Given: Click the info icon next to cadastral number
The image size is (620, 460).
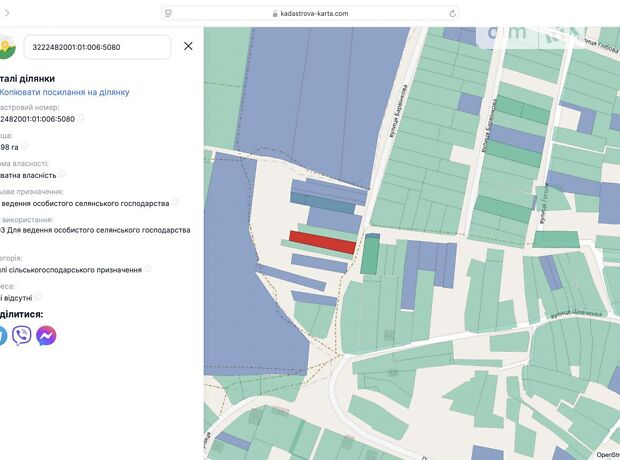Looking at the screenshot, I should tap(82, 118).
